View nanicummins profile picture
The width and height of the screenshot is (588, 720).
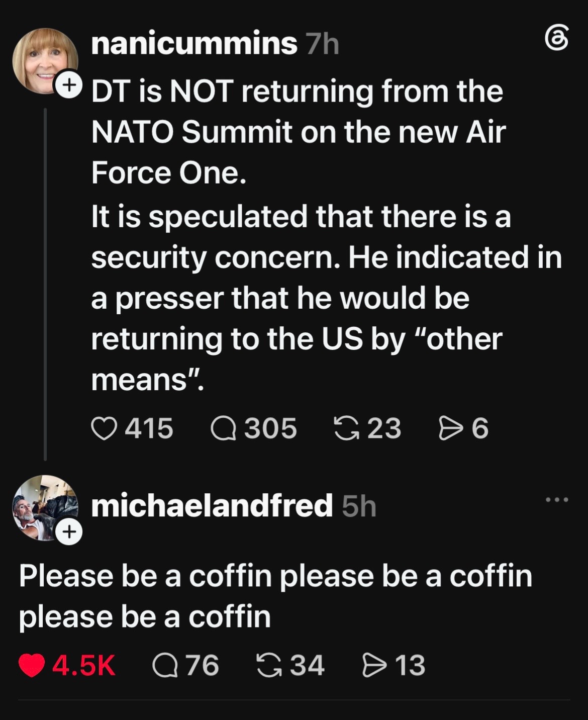pos(45,60)
